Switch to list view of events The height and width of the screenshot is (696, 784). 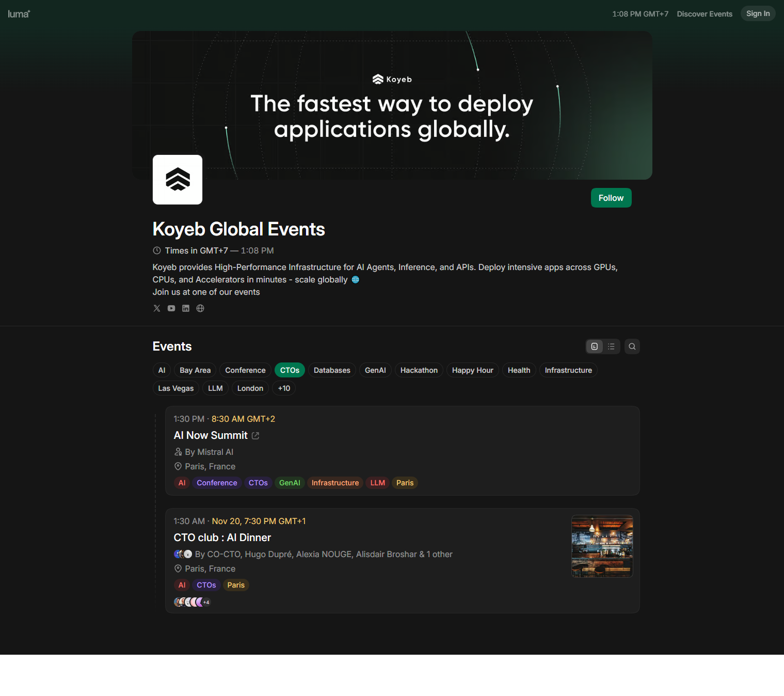coord(611,346)
